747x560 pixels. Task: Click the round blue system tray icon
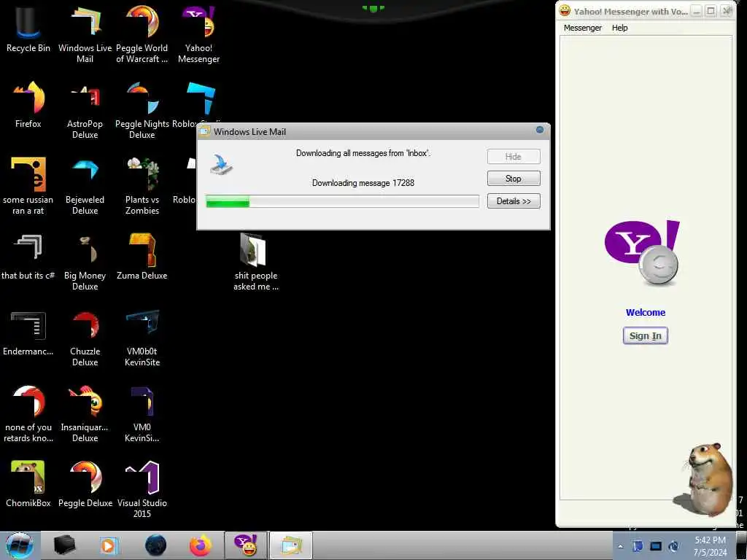click(x=673, y=546)
